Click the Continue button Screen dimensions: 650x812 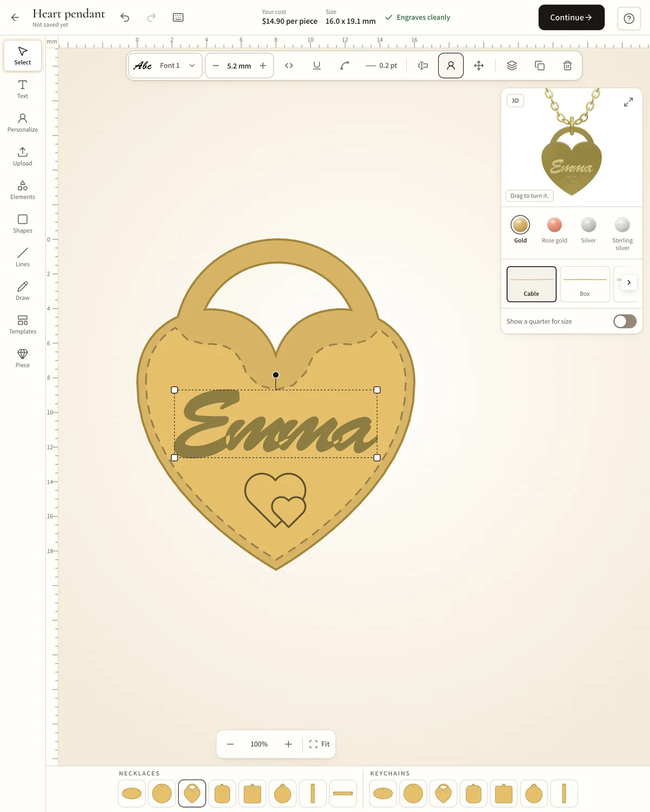[571, 17]
